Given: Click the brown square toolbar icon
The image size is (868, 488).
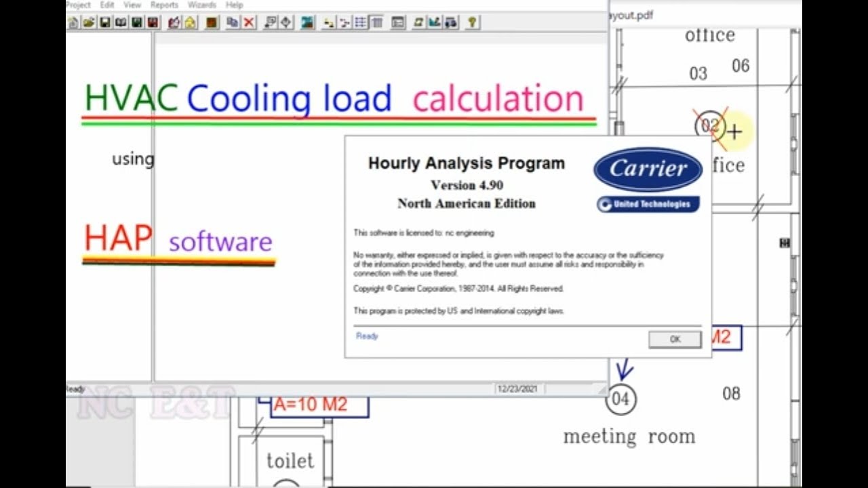Looking at the screenshot, I should coord(212,22).
